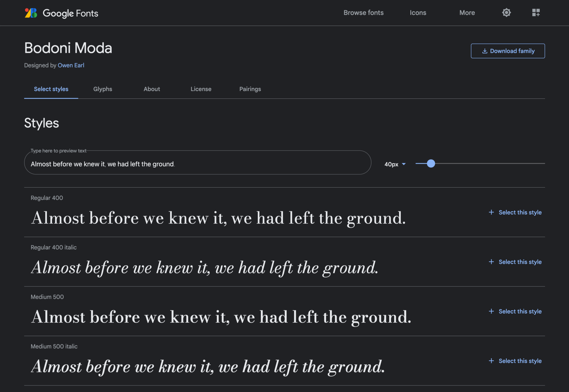
Task: Click plus icon for Regular 400 style
Action: tap(491, 212)
